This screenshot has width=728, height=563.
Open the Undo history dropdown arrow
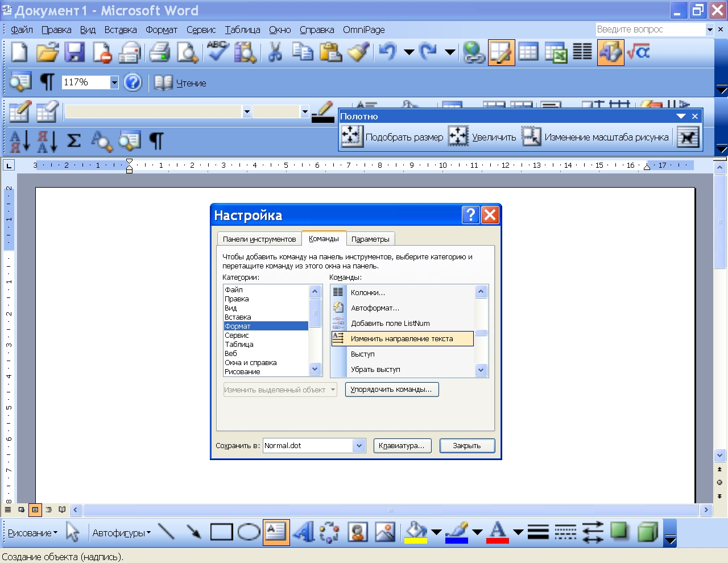pos(408,53)
